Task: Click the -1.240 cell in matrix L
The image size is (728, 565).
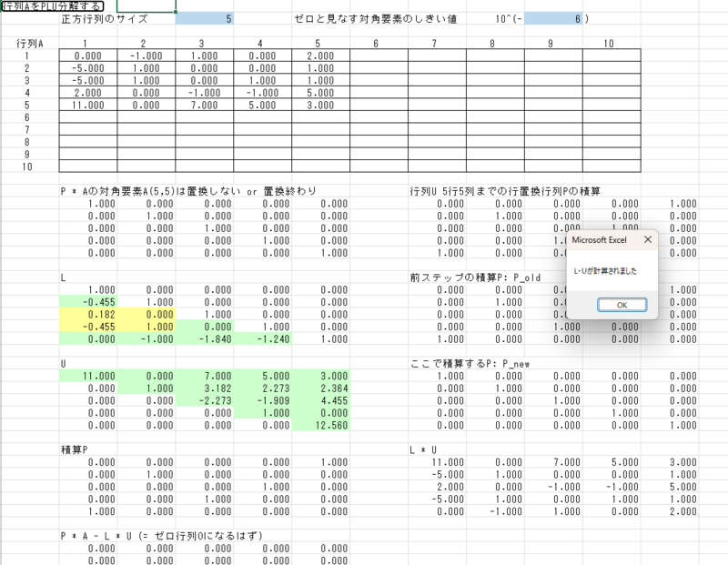Action: tap(262, 338)
